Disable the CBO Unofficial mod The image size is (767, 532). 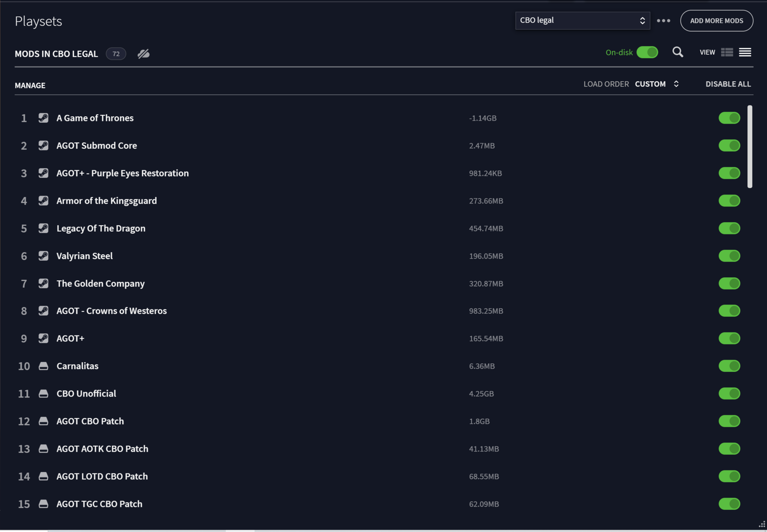point(729,394)
